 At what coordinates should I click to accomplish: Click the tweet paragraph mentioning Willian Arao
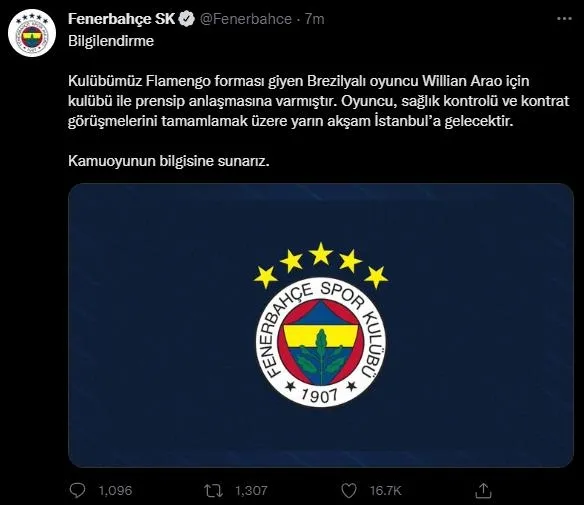[319, 101]
